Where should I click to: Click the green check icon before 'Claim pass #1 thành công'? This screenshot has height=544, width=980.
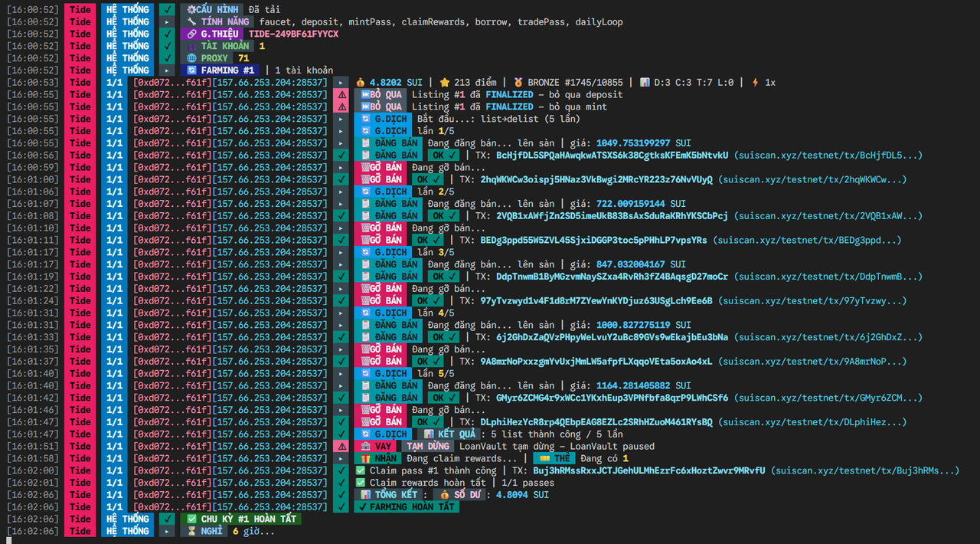tap(361, 470)
